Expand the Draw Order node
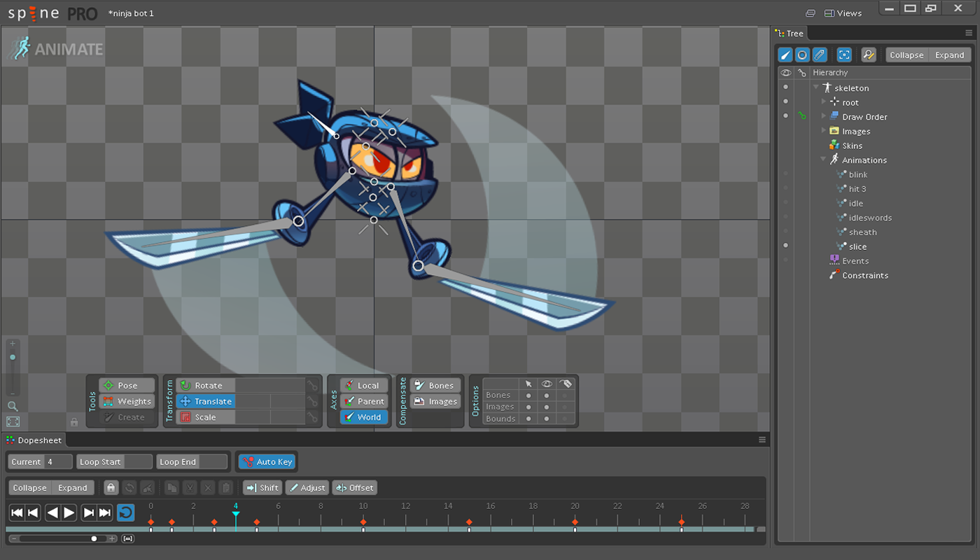Image resolution: width=980 pixels, height=560 pixels. click(x=824, y=116)
